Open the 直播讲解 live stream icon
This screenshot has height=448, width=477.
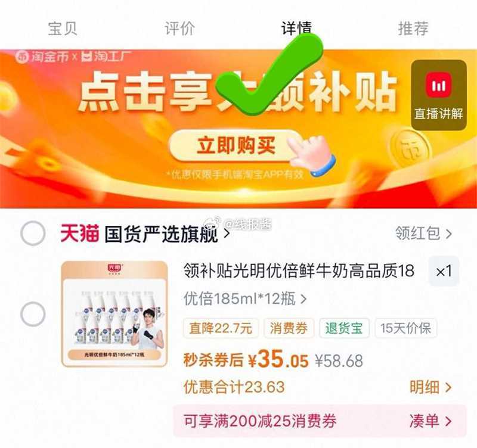pos(439,95)
